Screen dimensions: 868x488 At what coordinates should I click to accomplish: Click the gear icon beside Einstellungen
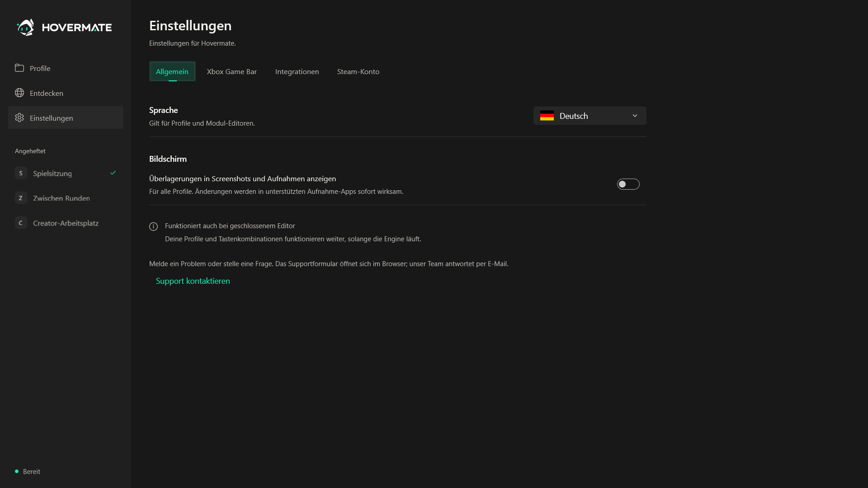coord(19,117)
